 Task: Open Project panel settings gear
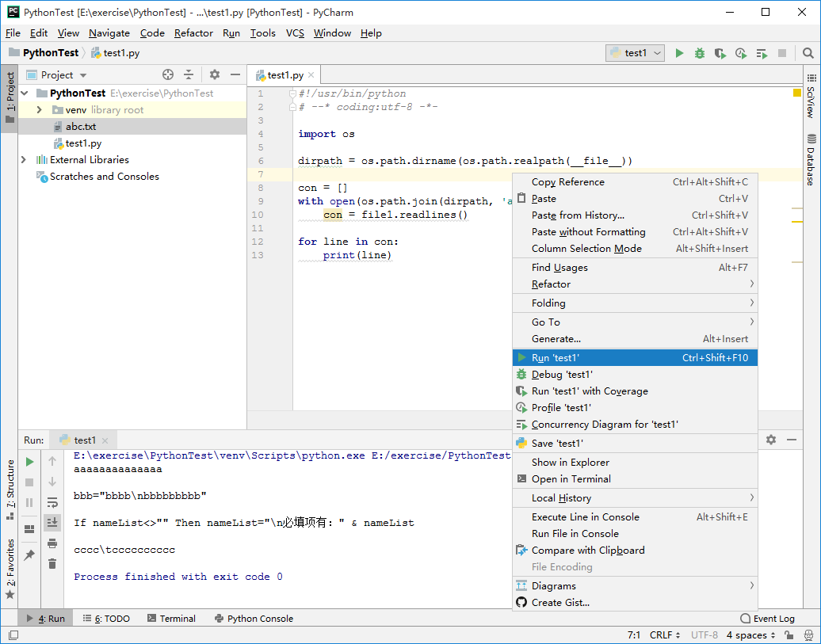tap(214, 74)
